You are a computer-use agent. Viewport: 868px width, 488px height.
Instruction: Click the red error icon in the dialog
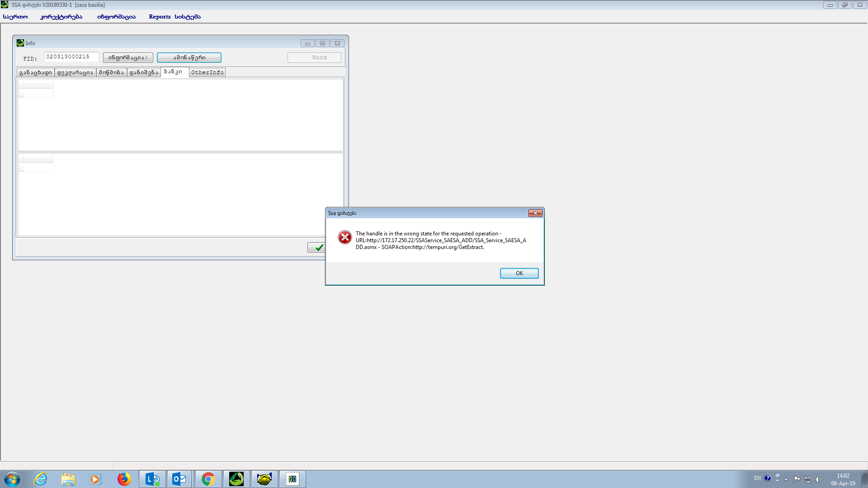345,237
